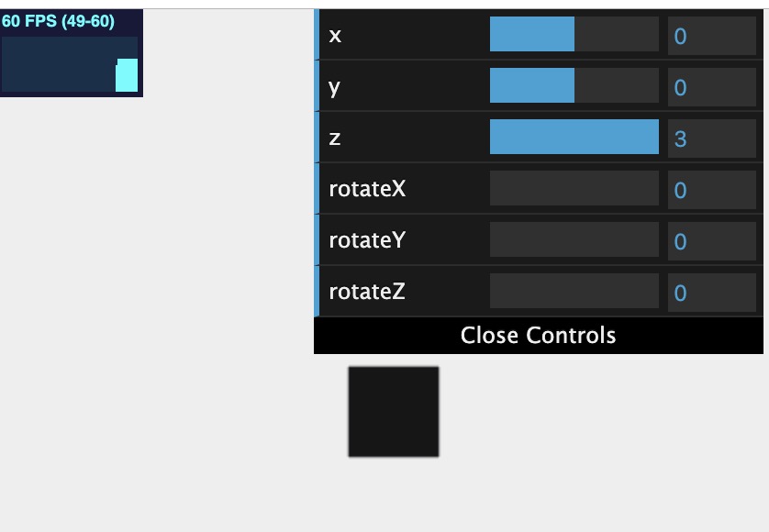Focus the rotateY value input field
Screen dimensions: 769x532
click(711, 241)
